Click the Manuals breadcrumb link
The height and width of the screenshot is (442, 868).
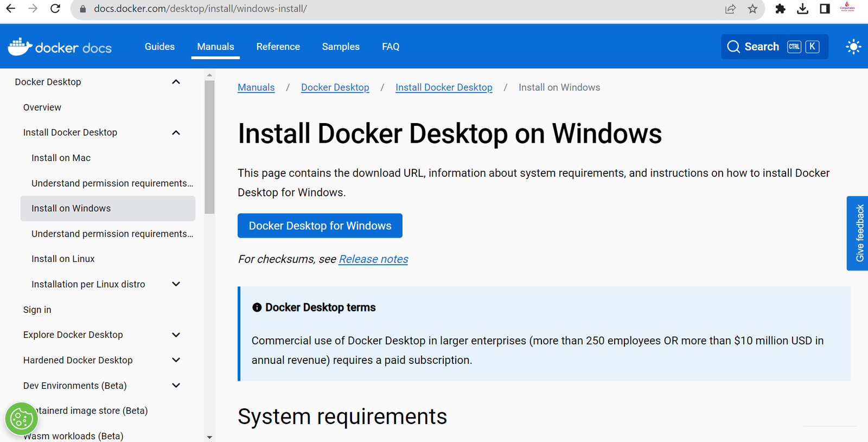(256, 87)
